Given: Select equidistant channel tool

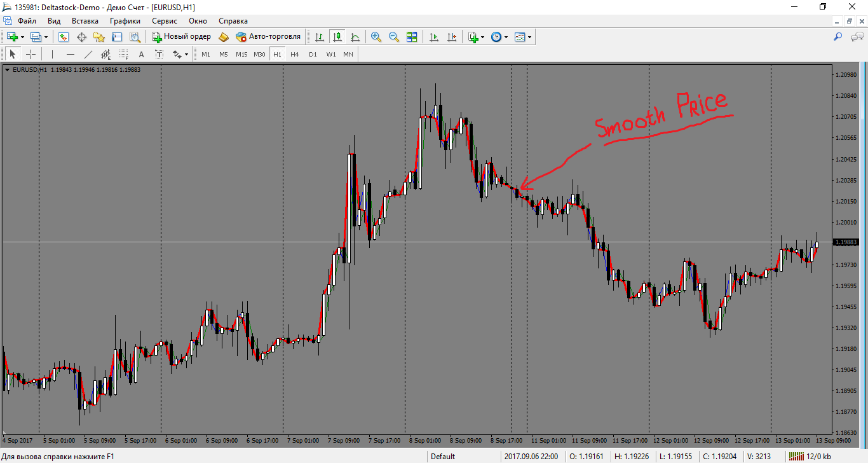Looking at the screenshot, I should click(x=106, y=54).
